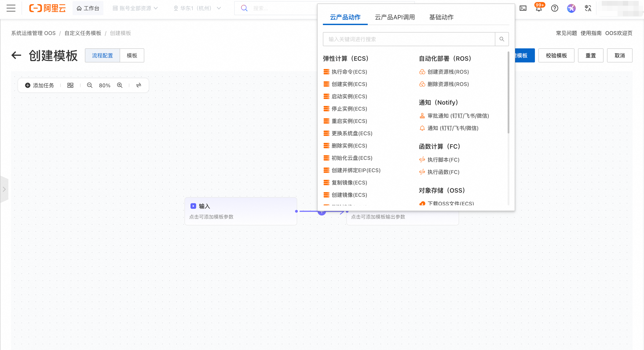Click the zoom out magnifier icon
This screenshot has height=350, width=644.
pyautogui.click(x=90, y=86)
